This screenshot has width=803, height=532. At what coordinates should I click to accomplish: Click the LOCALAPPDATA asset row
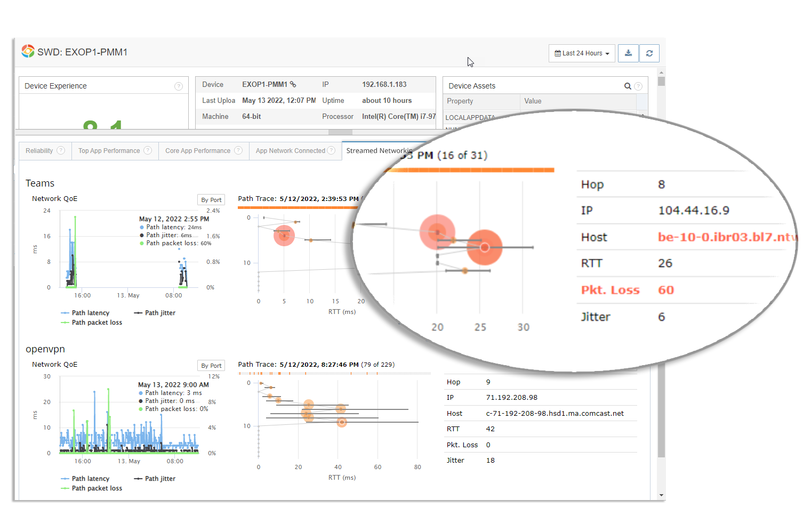[470, 118]
